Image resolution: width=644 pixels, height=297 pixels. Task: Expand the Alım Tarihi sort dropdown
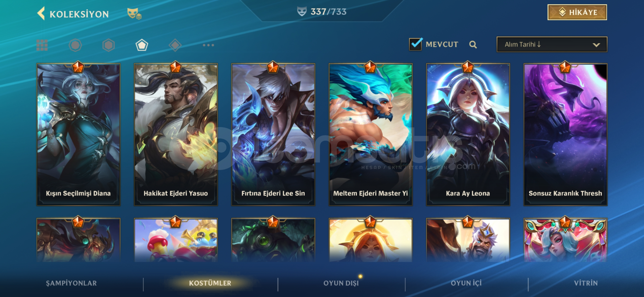[552, 45]
